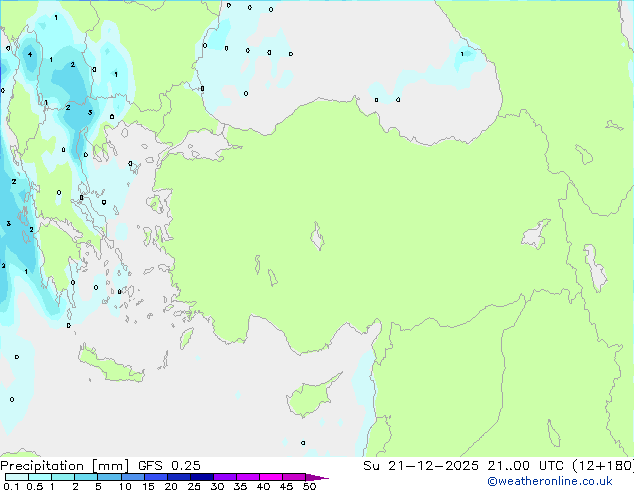Click Lake Van in eastern Turkey
Image resolution: width=634 pixels, height=490 pixels.
[536, 235]
